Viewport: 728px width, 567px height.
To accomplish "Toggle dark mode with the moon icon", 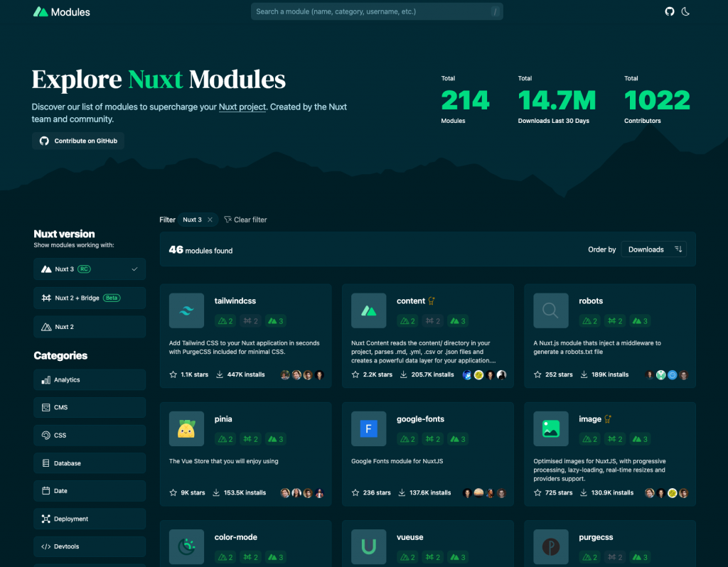I will [x=685, y=11].
